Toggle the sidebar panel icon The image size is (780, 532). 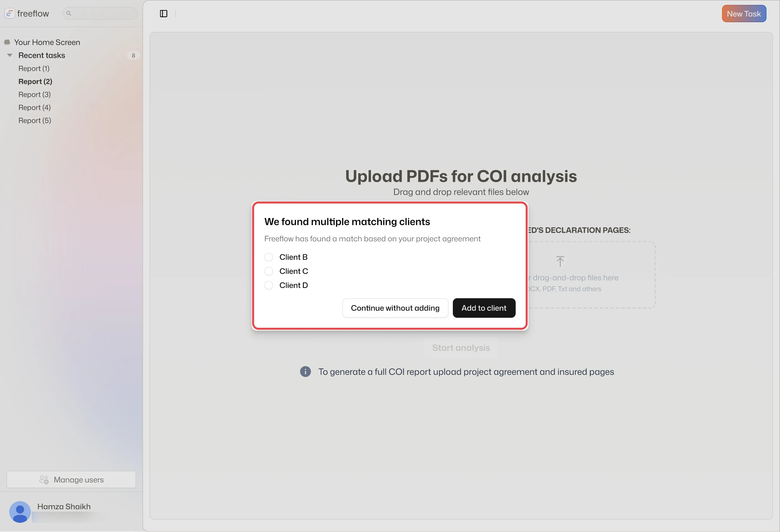pos(164,14)
